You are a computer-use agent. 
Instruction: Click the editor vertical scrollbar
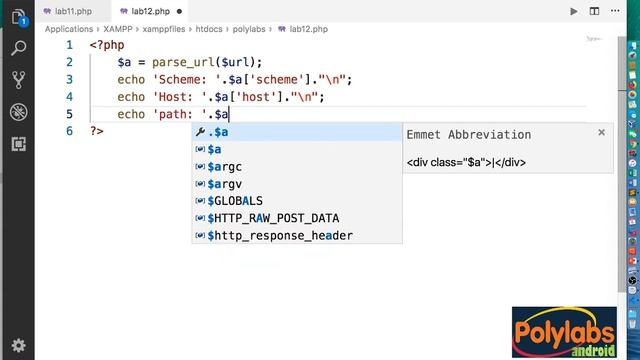622,163
